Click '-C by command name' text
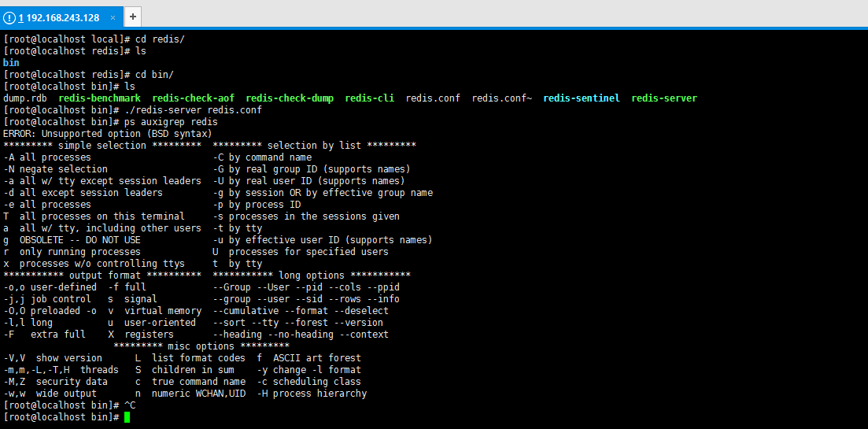This screenshot has width=868, height=429. [262, 157]
